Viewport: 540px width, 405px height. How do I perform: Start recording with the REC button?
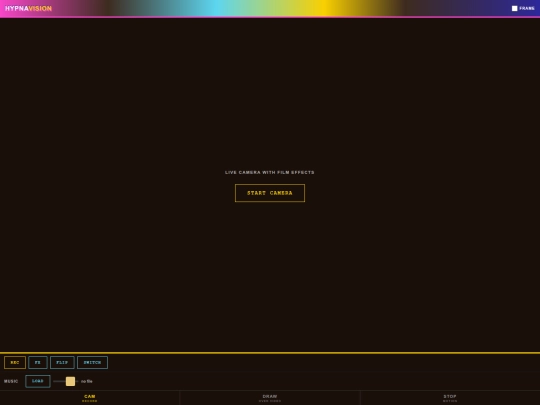click(x=15, y=362)
